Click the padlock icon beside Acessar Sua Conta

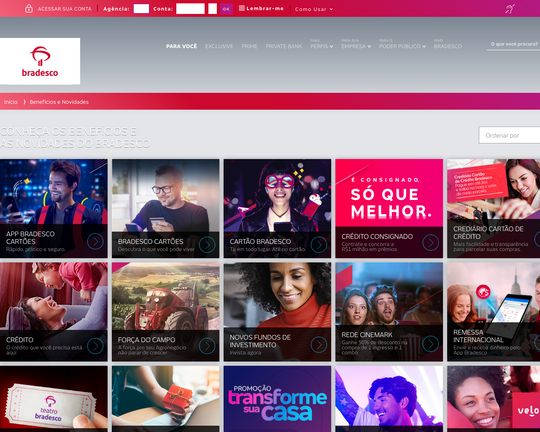click(29, 8)
